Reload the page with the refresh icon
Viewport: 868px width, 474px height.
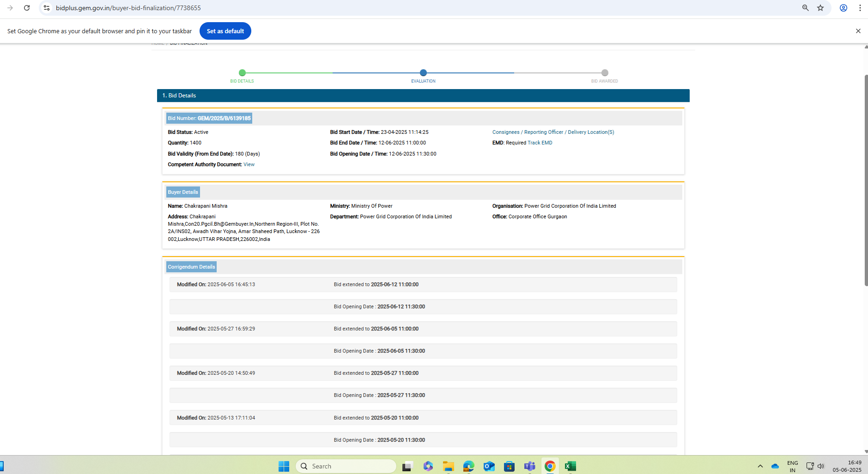[x=27, y=8]
